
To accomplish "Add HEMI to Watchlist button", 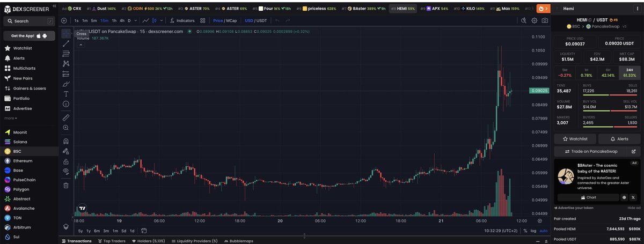I will 575,139.
